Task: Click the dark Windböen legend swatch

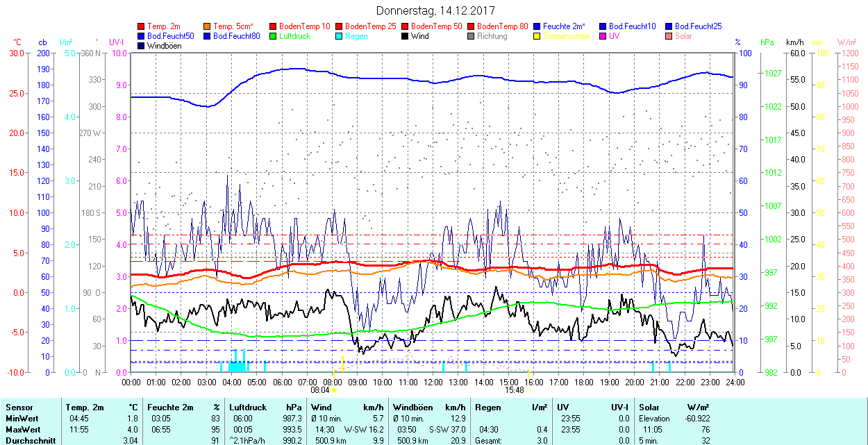Action: point(142,46)
